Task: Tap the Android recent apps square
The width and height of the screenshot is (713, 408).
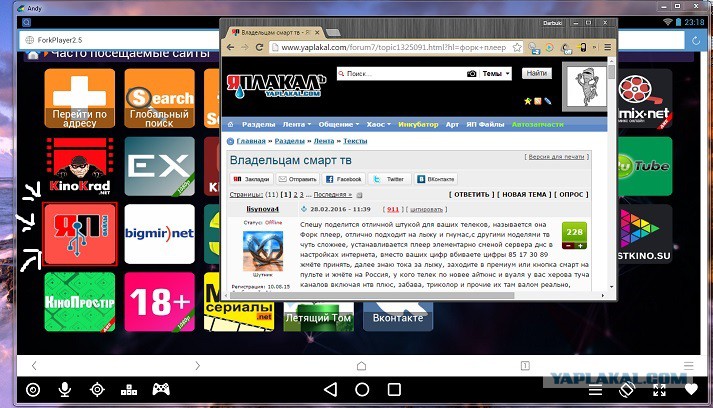Action: 394,389
